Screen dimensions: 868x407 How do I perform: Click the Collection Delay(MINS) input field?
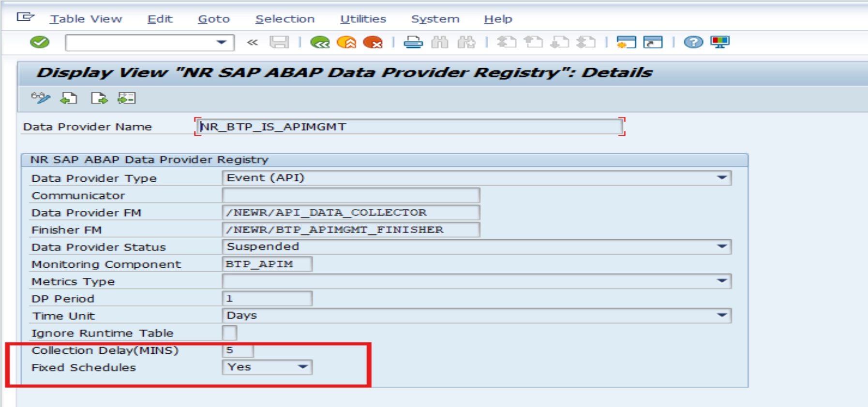pos(238,350)
